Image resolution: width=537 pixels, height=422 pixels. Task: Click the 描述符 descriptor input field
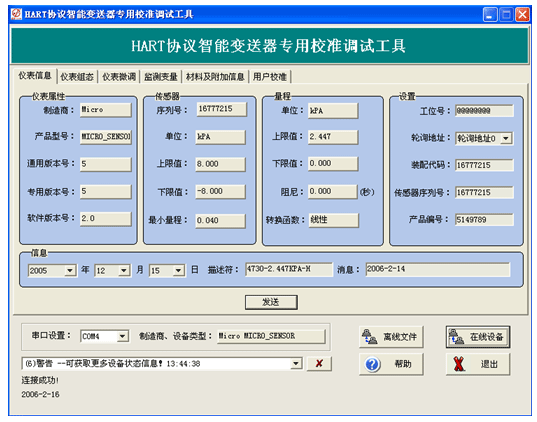coord(289,270)
